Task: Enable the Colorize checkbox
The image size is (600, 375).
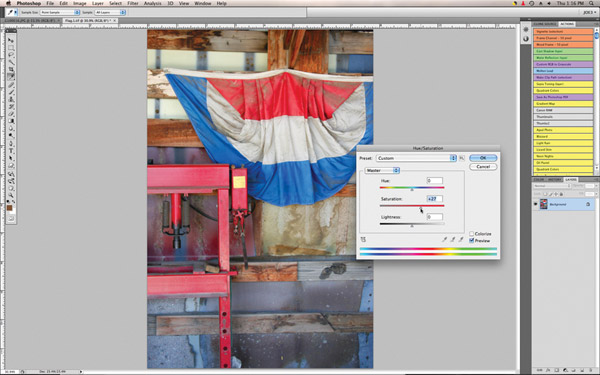Action: [471, 233]
